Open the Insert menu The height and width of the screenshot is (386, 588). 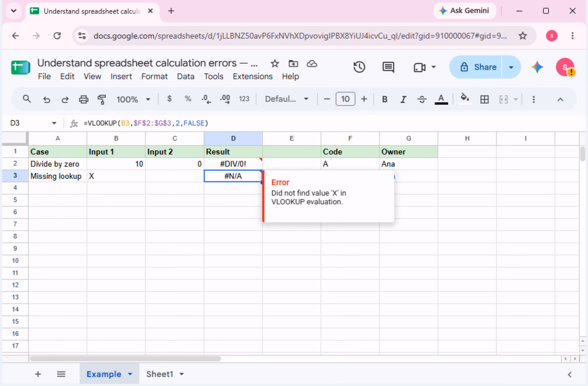click(121, 76)
